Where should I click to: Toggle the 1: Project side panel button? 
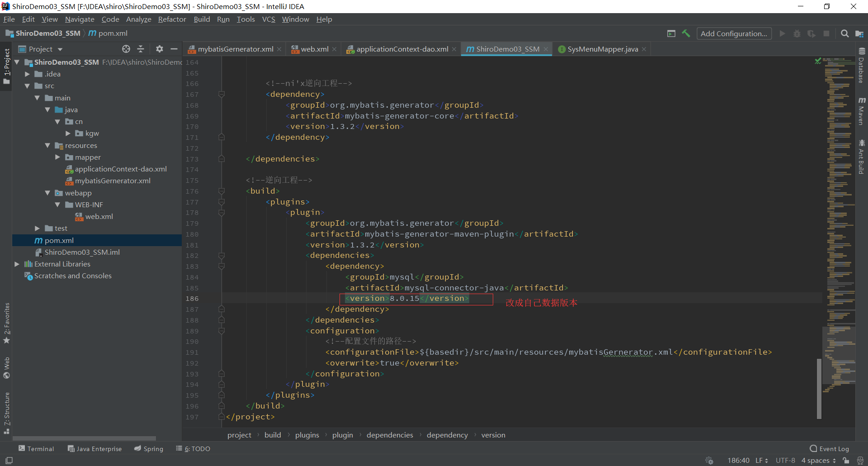[x=6, y=66]
